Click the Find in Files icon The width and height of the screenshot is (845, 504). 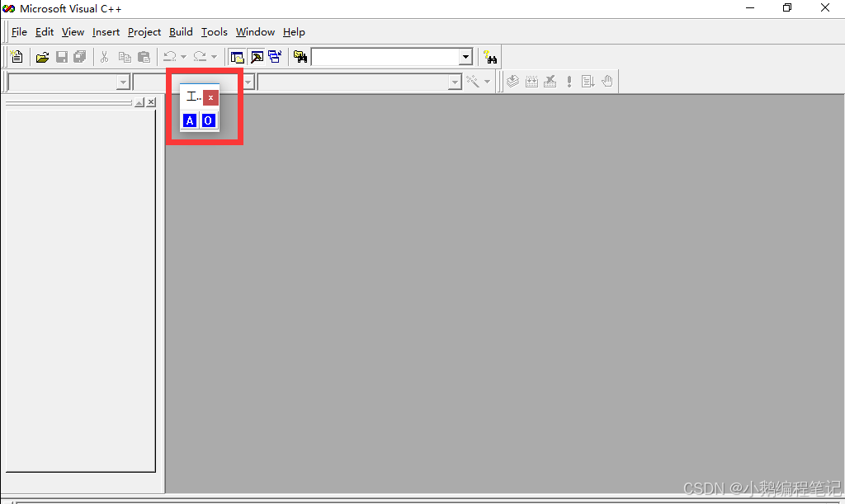(x=300, y=57)
